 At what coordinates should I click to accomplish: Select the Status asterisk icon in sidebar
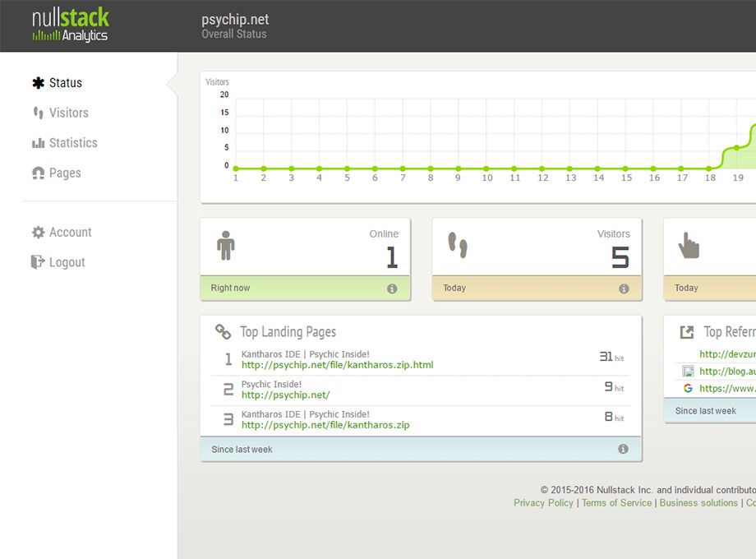pos(36,82)
